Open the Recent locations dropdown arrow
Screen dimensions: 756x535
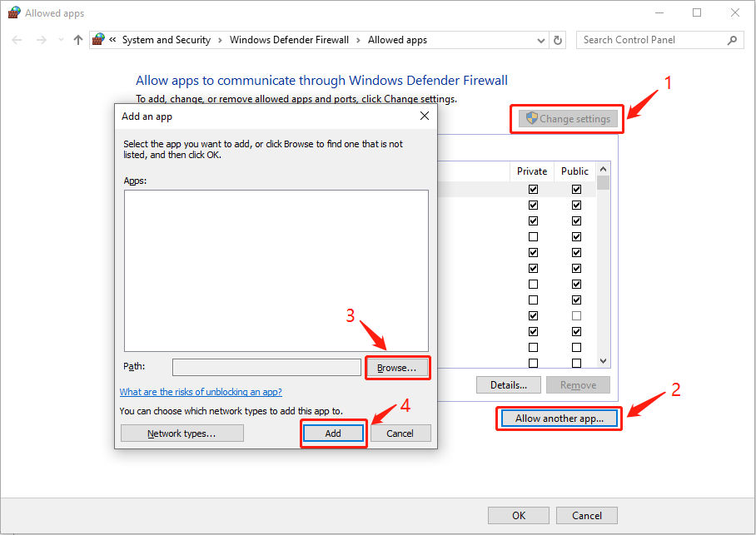pyautogui.click(x=61, y=40)
